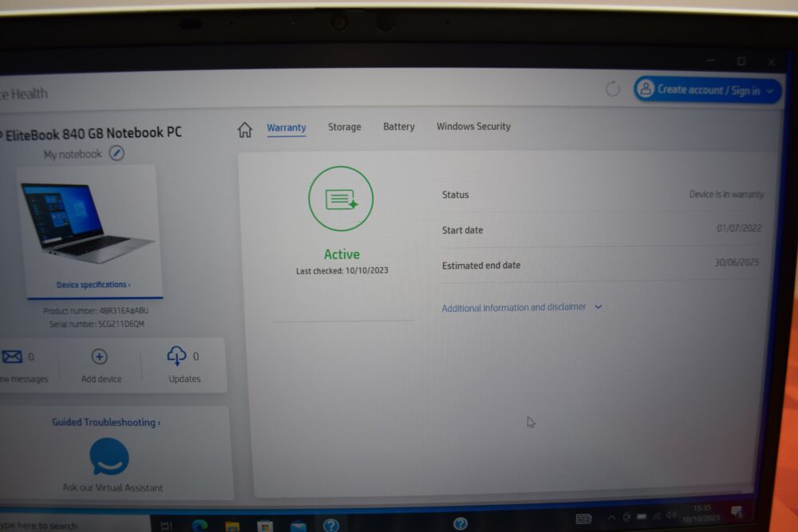The width and height of the screenshot is (798, 532).
Task: Switch to the Storage tab
Action: [x=345, y=127]
